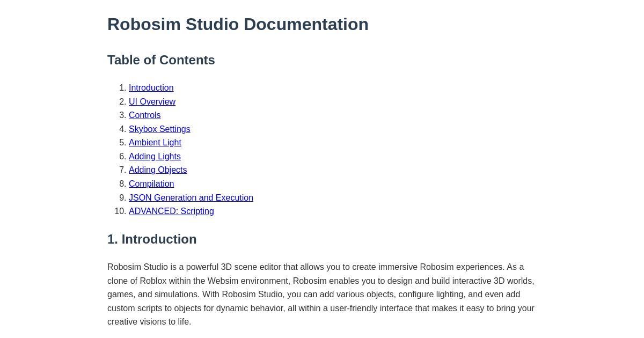Open the Introduction link
The image size is (644, 338).
point(151,88)
